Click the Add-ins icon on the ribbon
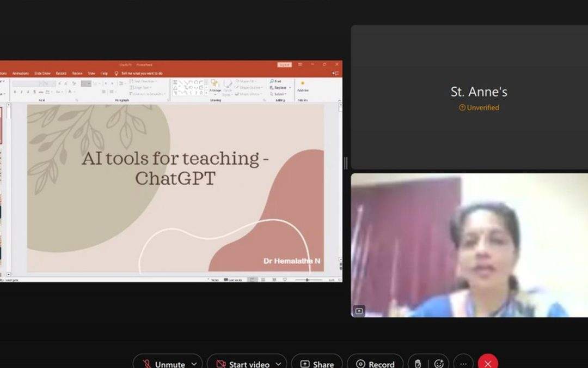 303,85
